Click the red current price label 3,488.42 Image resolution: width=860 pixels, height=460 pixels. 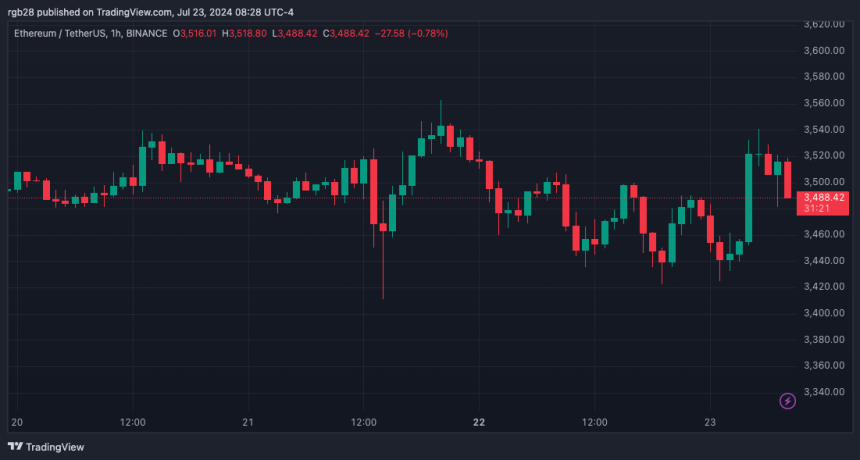(x=826, y=198)
